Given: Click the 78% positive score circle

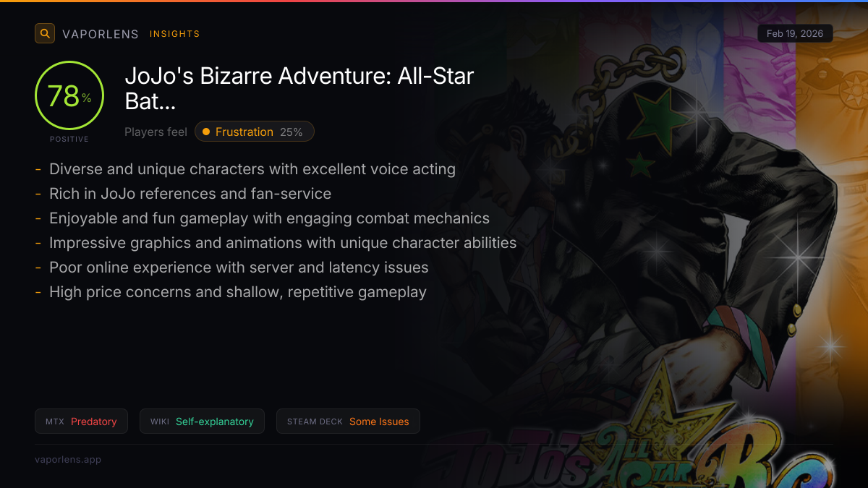Looking at the screenshot, I should pyautogui.click(x=69, y=95).
